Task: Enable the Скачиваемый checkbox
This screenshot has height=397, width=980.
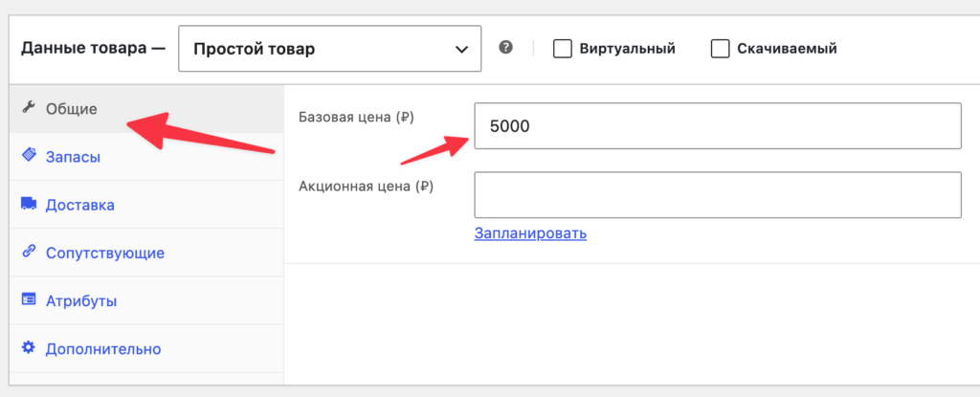Action: coord(721,49)
